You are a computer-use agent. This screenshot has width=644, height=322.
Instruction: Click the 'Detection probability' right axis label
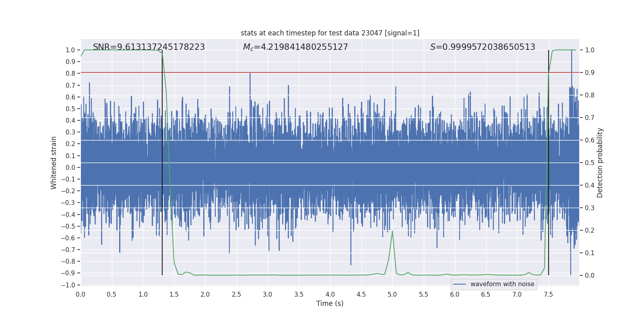[600, 163]
